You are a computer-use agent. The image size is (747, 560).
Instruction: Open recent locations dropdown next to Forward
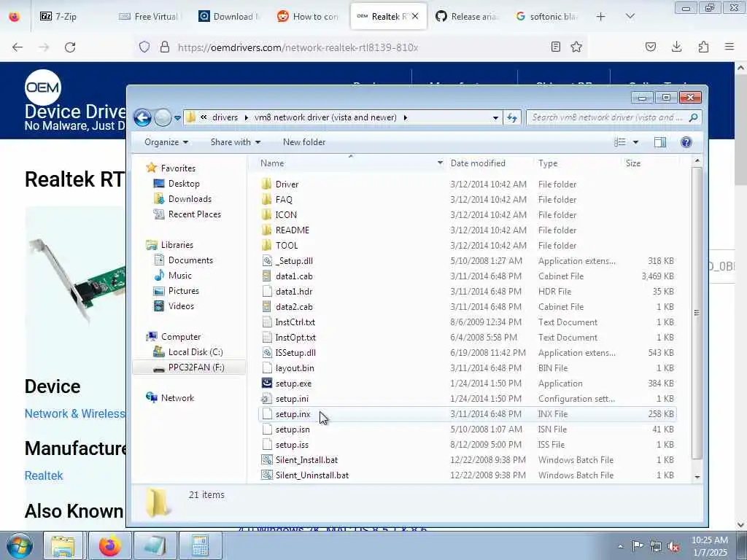pos(177,117)
